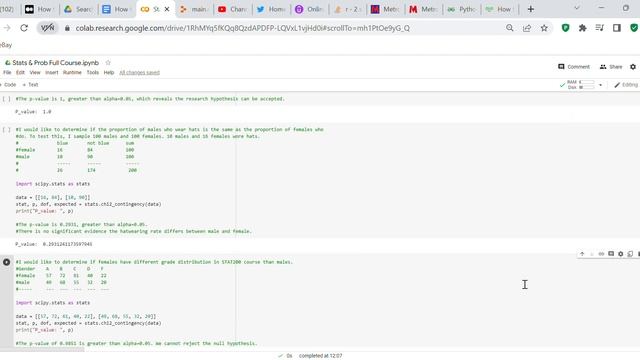
Task: Share this page from the address bar
Action: pos(527,28)
